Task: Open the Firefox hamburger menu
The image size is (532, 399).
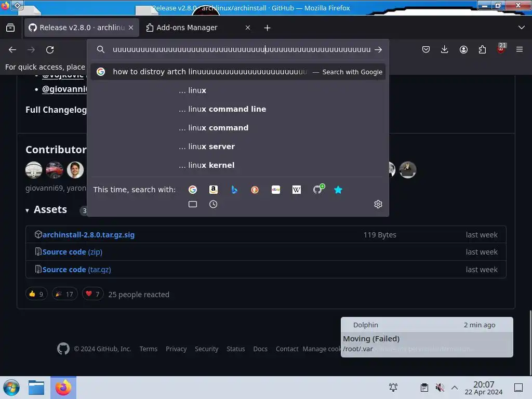Action: tap(520, 49)
